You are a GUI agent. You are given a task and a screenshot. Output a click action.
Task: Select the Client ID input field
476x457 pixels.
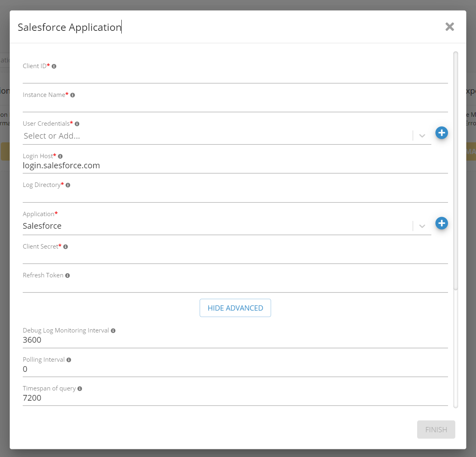coord(162,77)
